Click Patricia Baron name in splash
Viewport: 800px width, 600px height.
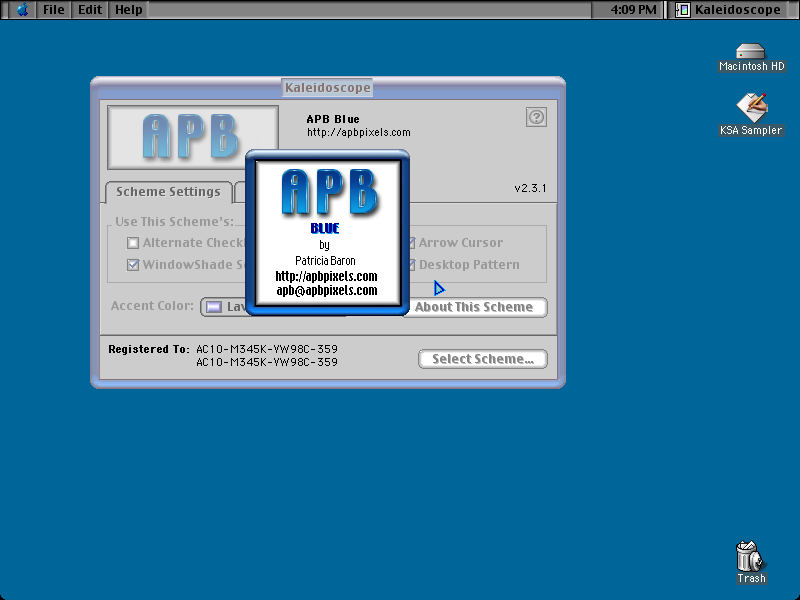tap(325, 261)
